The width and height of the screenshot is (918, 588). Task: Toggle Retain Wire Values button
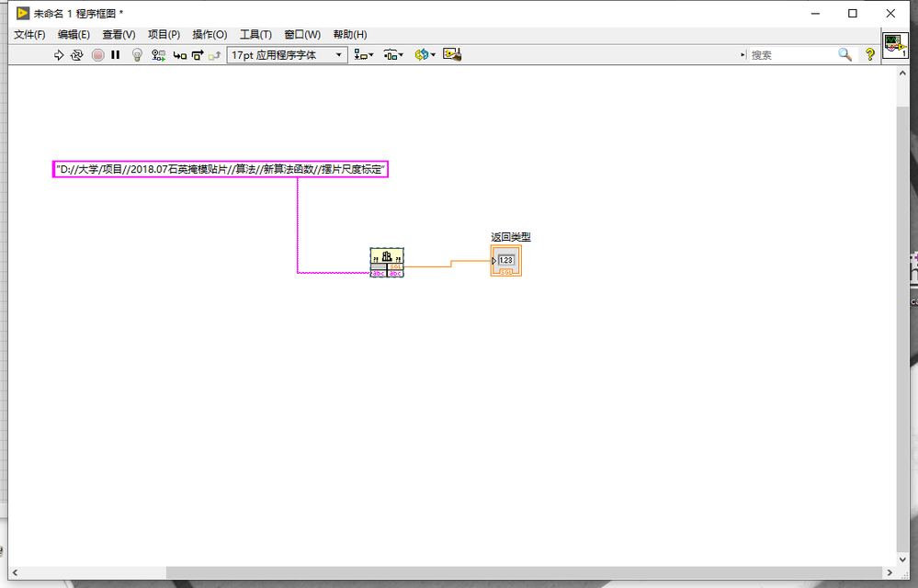(158, 55)
